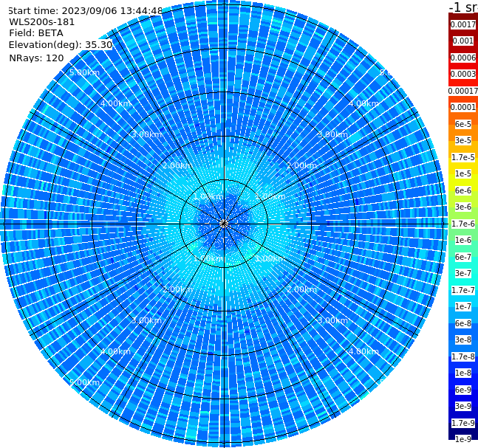Click the 0.0017 colorbar value
This screenshot has width=478, height=448.
coord(463,24)
